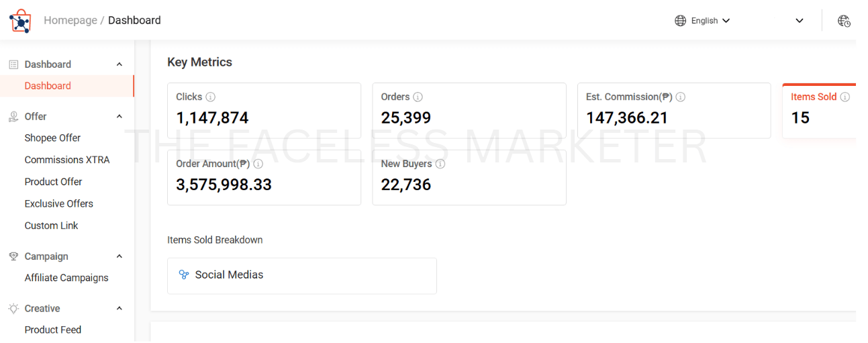This screenshot has height=343, width=868.
Task: Collapse the Campaign sidebar section
Action: click(119, 256)
